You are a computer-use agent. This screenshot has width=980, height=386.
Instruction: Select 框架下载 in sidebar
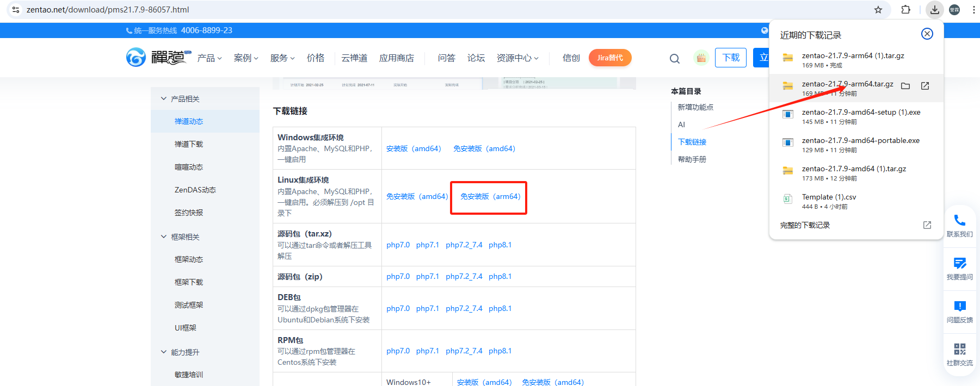tap(189, 282)
